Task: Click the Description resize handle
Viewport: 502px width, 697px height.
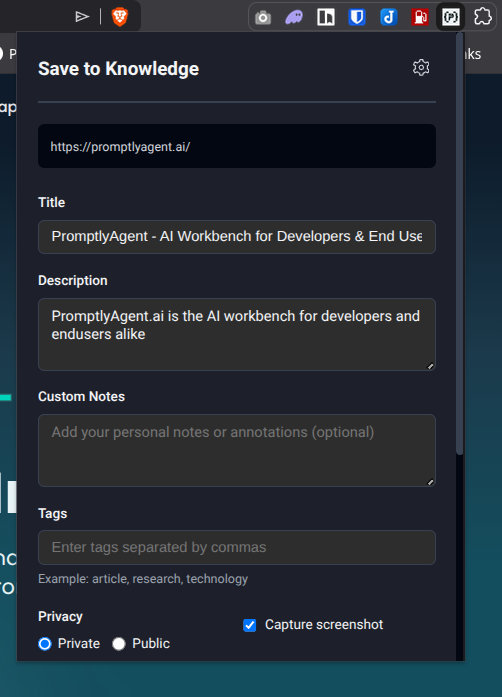Action: pyautogui.click(x=430, y=366)
